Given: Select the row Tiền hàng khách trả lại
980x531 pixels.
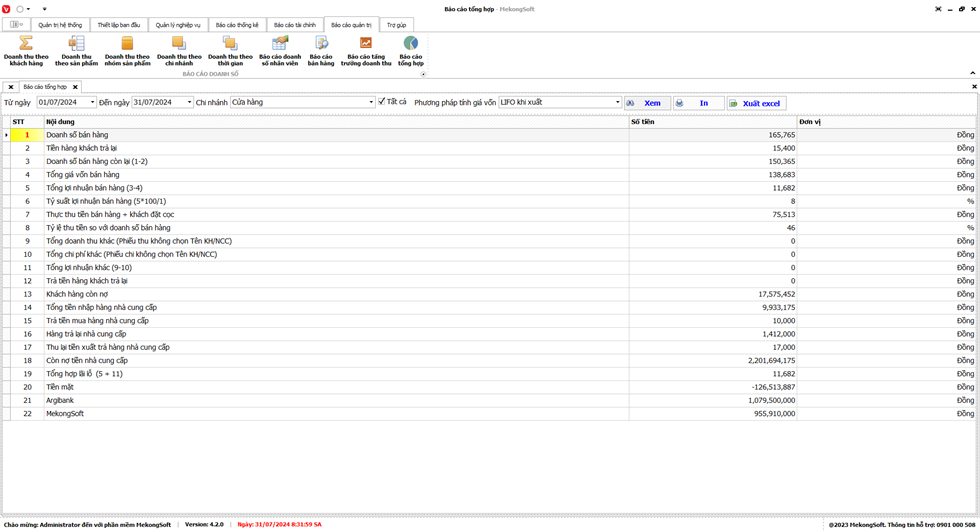Looking at the screenshot, I should click(489, 148).
